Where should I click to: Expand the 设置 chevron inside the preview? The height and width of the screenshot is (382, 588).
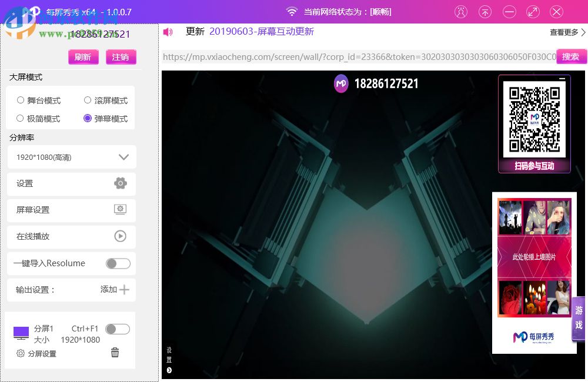[x=170, y=370]
